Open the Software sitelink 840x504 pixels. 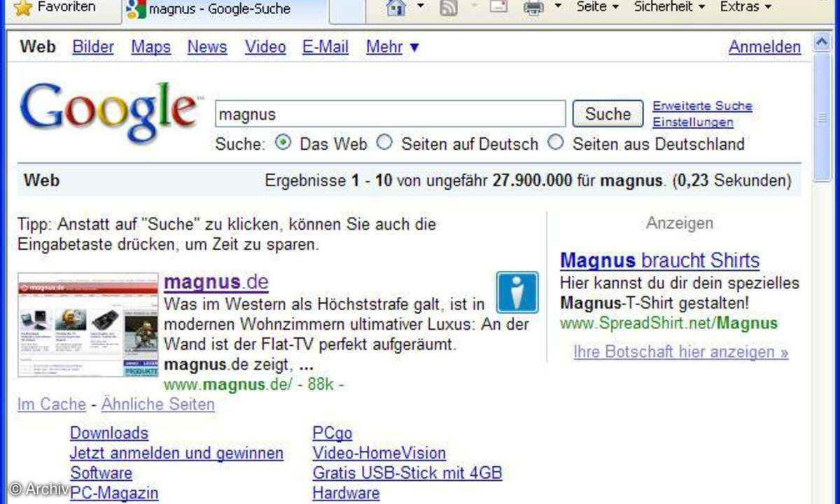(101, 473)
